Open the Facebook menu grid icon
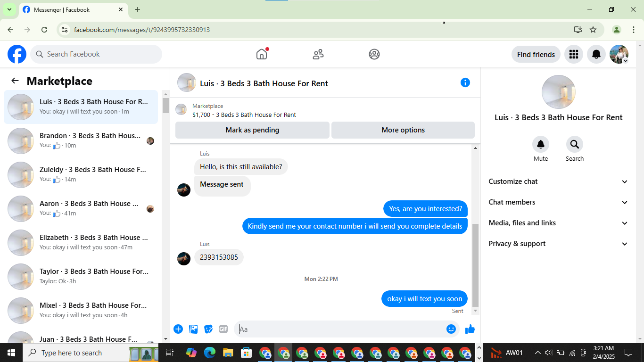The image size is (644, 362). (x=574, y=55)
